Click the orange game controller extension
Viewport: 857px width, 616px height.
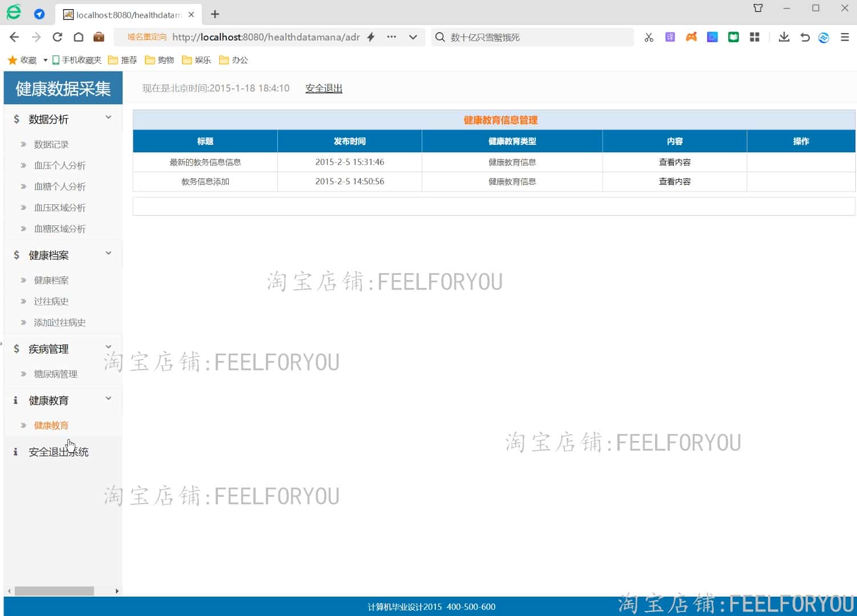(x=691, y=37)
